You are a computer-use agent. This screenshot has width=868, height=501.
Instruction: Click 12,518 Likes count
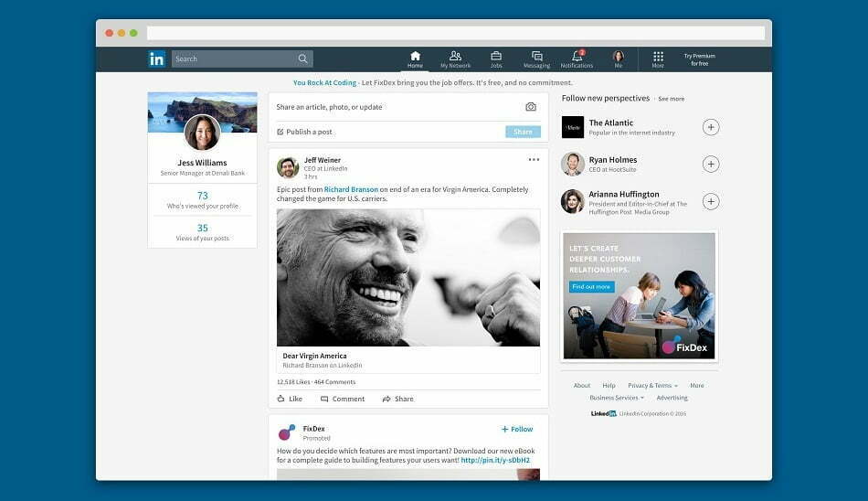coord(293,382)
